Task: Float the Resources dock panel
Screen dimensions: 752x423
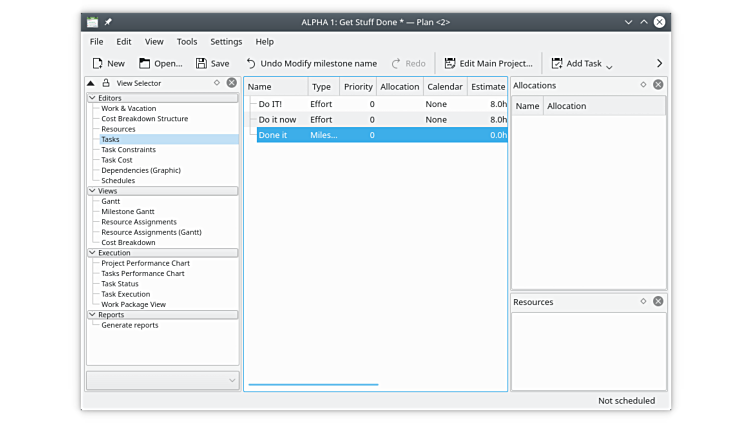Action: pos(644,301)
